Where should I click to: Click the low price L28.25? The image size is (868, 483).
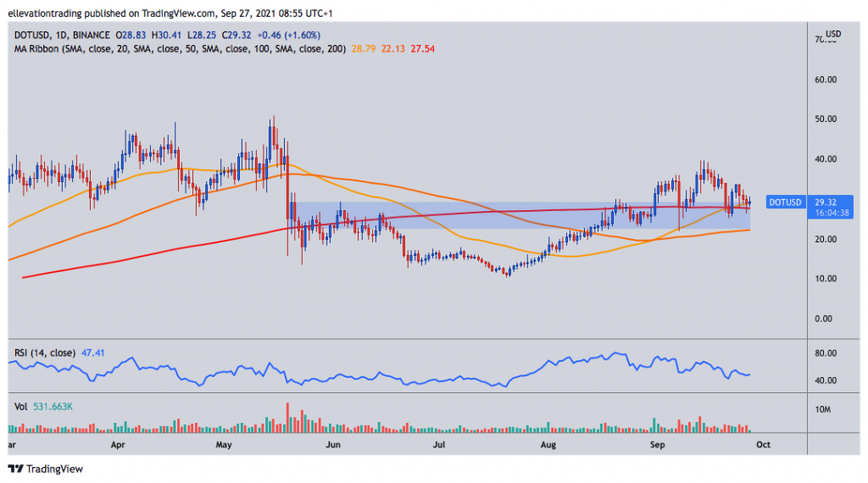[x=202, y=35]
